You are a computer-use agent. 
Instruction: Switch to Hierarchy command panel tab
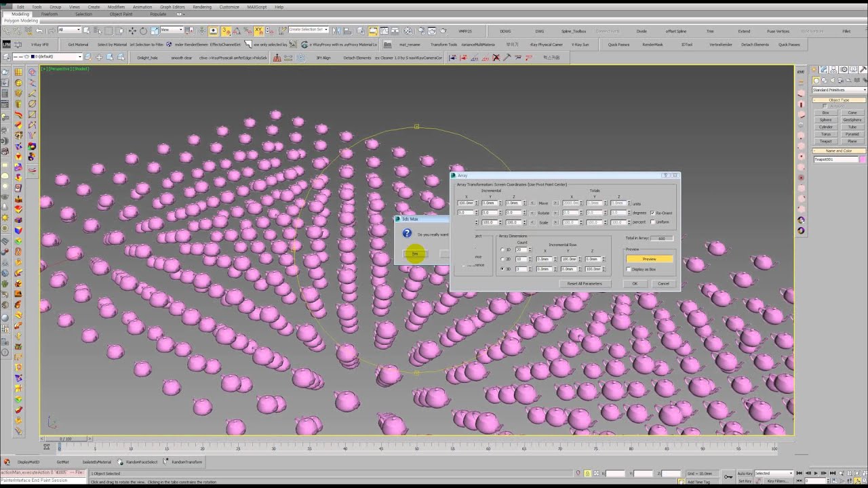(833, 69)
